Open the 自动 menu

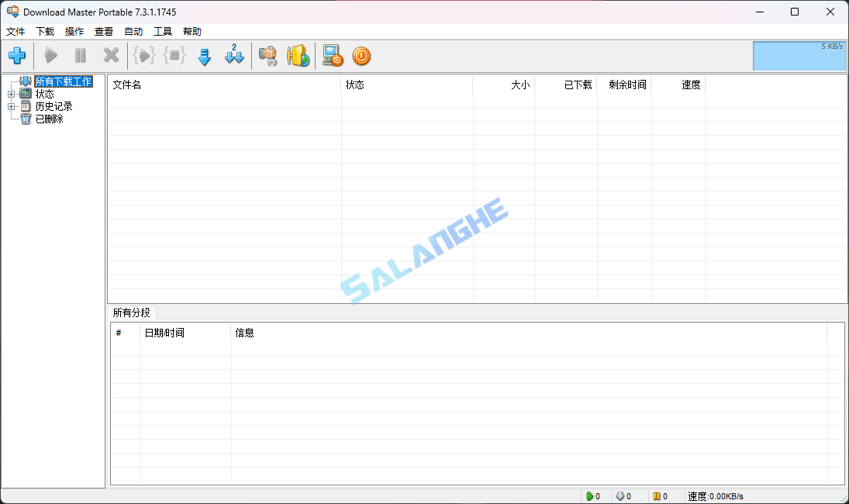[x=133, y=31]
